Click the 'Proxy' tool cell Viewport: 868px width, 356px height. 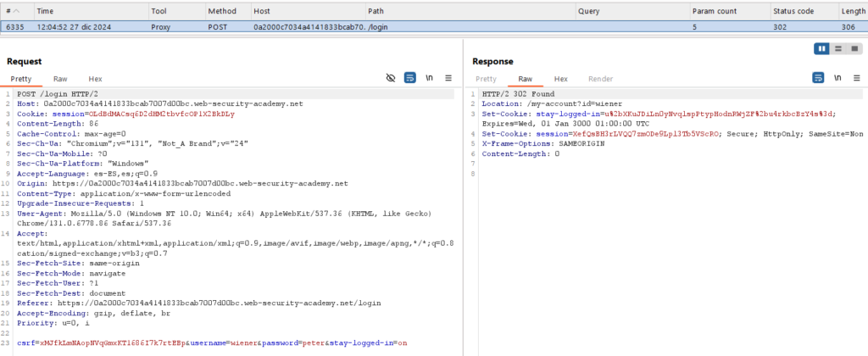(161, 26)
